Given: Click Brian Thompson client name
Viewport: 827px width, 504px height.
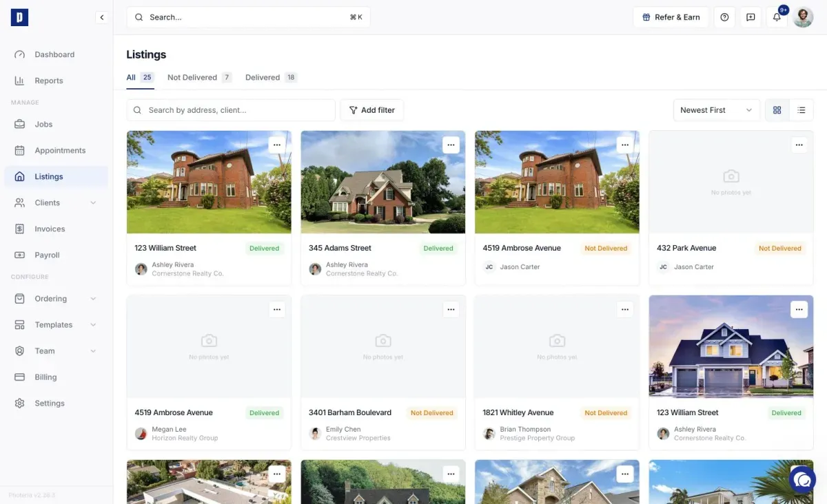Looking at the screenshot, I should [x=525, y=429].
